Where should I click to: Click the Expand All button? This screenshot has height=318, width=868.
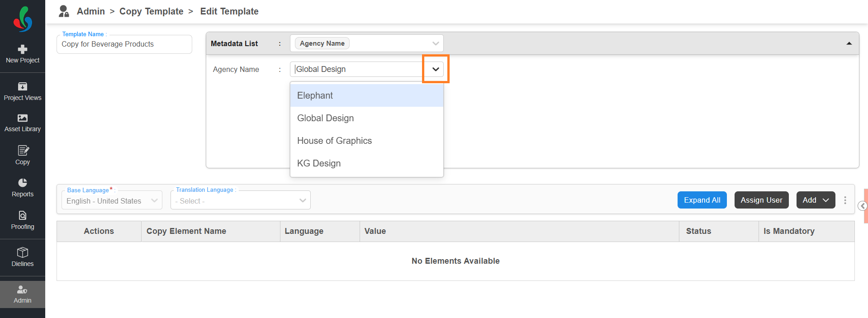click(702, 200)
